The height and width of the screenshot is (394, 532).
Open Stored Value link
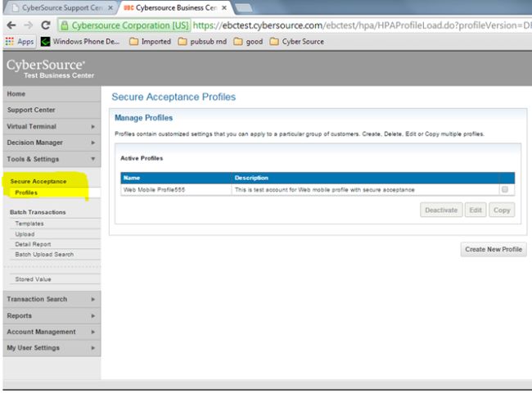33,279
